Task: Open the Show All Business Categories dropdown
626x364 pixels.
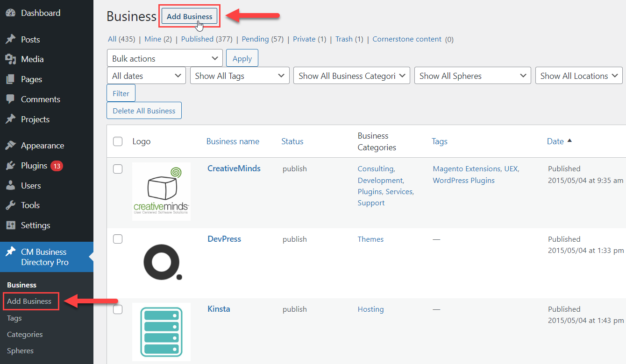Action: [x=352, y=76]
